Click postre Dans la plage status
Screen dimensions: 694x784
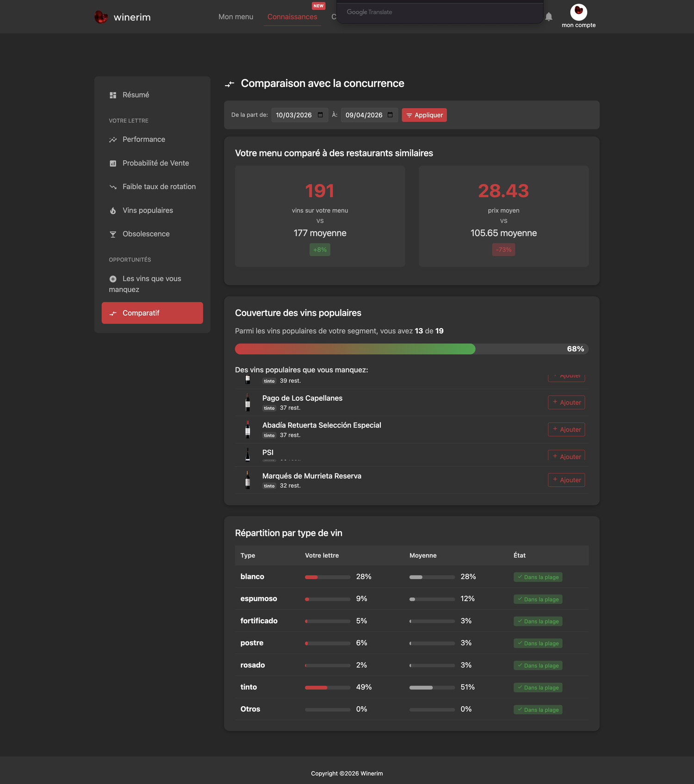click(538, 643)
